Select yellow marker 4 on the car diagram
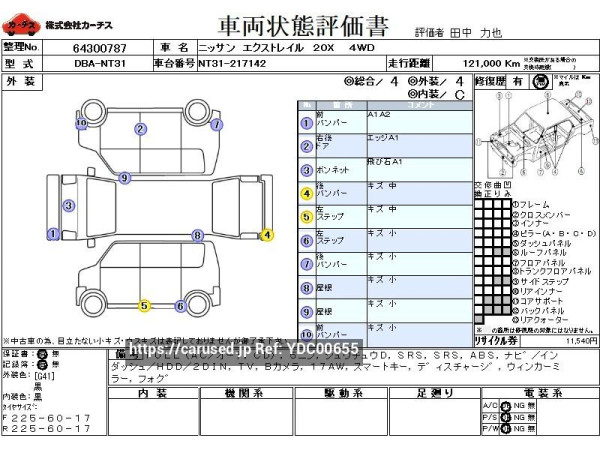 tap(266, 236)
